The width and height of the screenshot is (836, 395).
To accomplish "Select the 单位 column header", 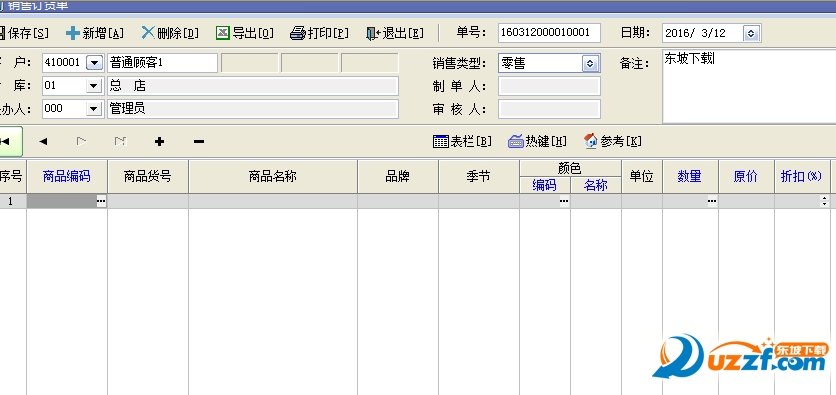I will pos(642,176).
